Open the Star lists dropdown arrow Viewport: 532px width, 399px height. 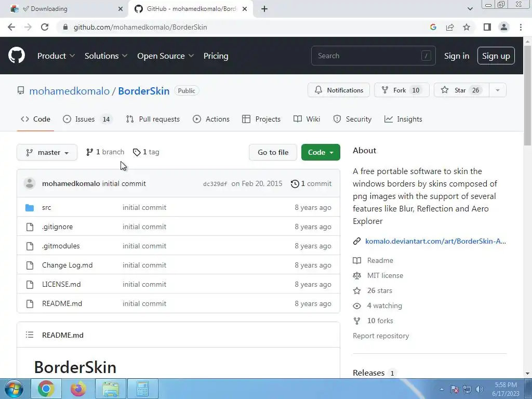pos(498,90)
